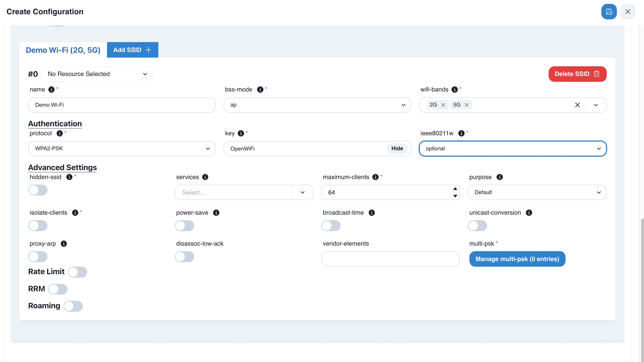This screenshot has width=644, height=362.
Task: Click the Add SSID tab button
Action: (132, 50)
